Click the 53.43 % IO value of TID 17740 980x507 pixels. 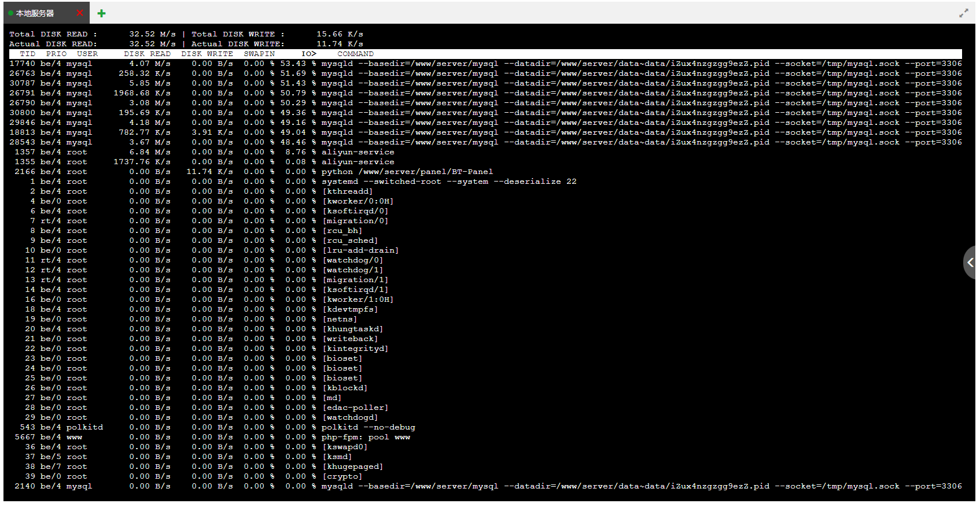[299, 64]
